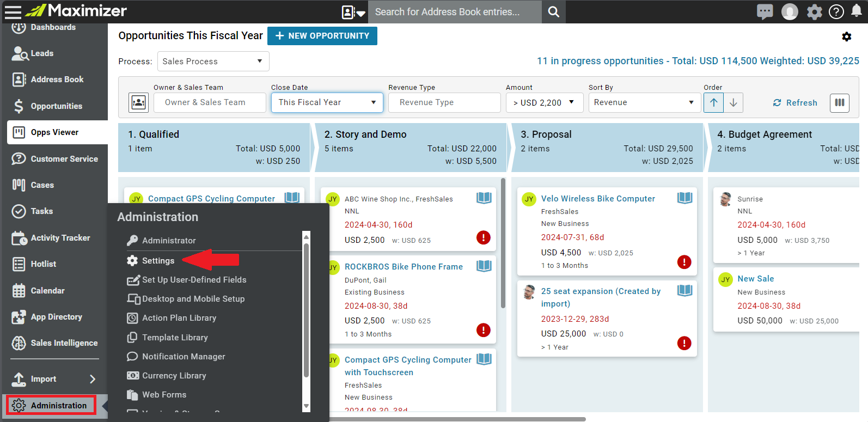868x422 pixels.
Task: Click Administration menu scroll down arrow
Action: click(x=306, y=406)
